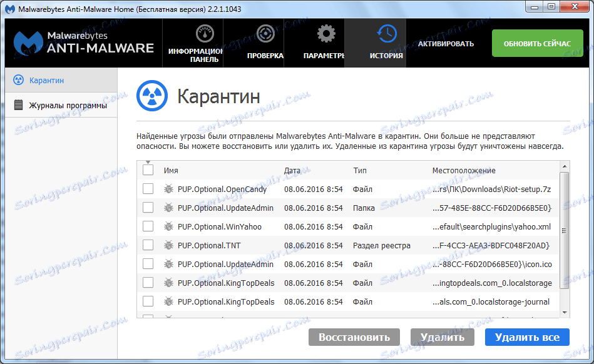Select location Riot-setup.7z cell

click(492, 189)
